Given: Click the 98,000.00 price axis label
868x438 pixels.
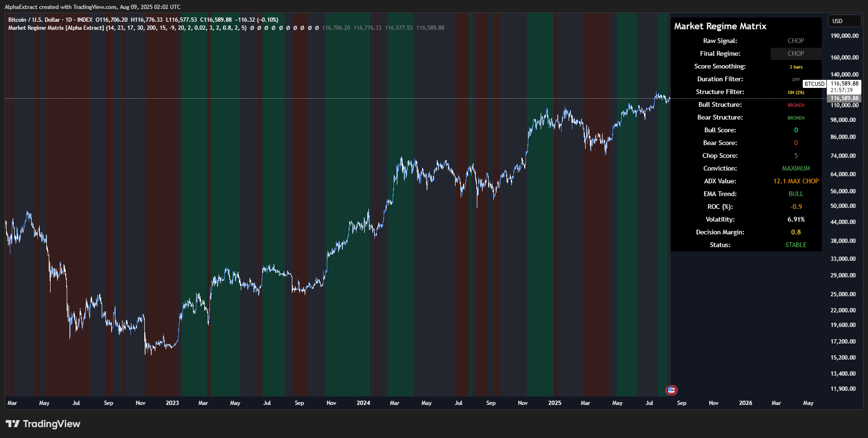Looking at the screenshot, I should click(x=843, y=120).
